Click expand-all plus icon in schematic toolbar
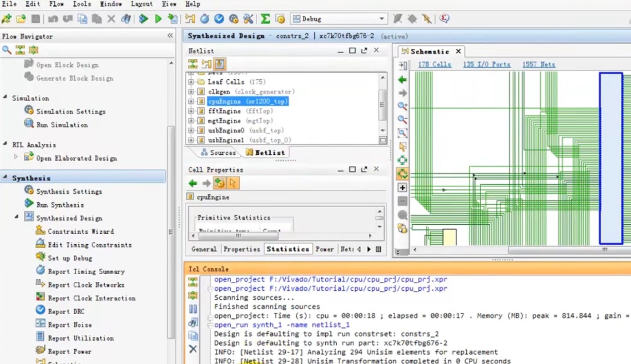The width and height of the screenshot is (631, 364). click(402, 188)
